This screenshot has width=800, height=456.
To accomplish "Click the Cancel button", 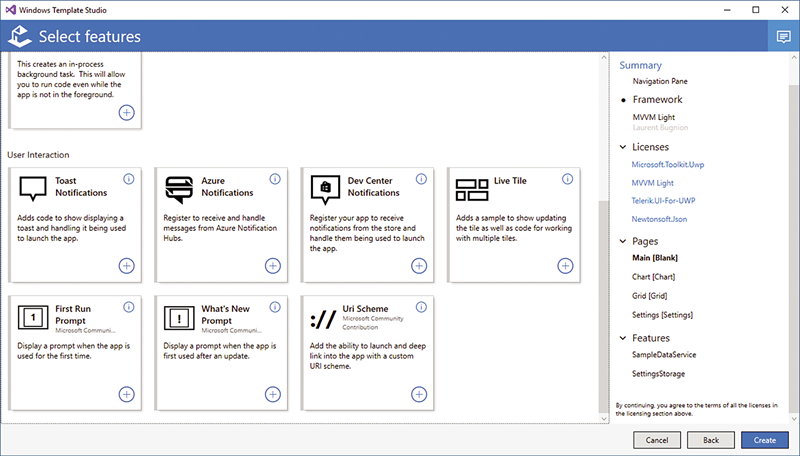I will pos(657,440).
